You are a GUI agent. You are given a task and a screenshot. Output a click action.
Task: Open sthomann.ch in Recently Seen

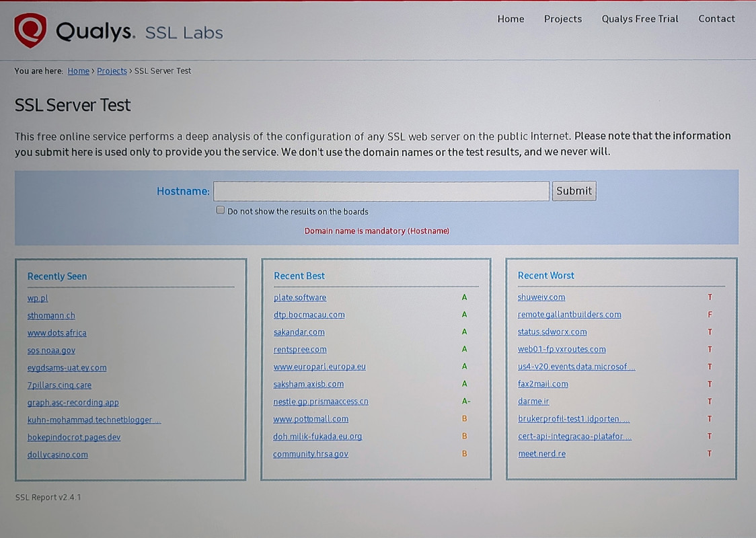pyautogui.click(x=51, y=315)
